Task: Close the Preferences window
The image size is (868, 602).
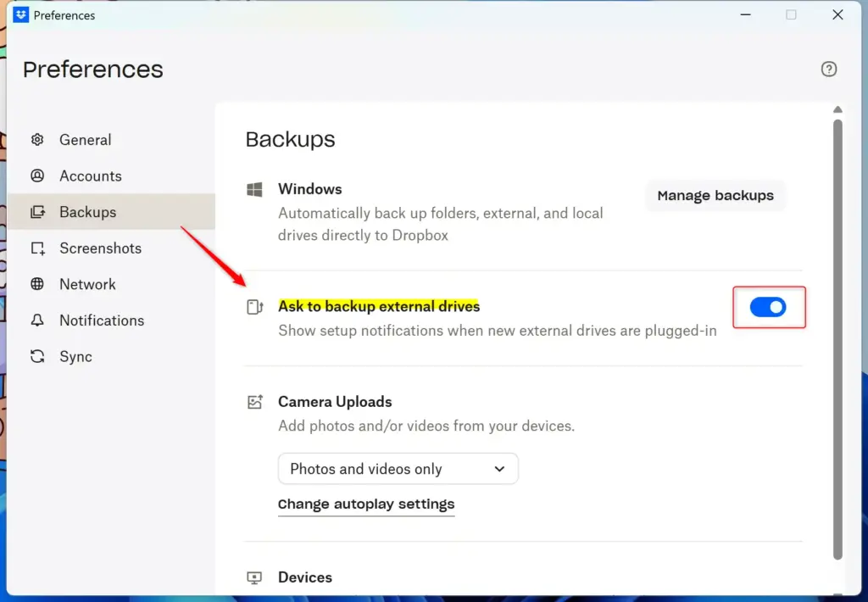Action: tap(837, 15)
